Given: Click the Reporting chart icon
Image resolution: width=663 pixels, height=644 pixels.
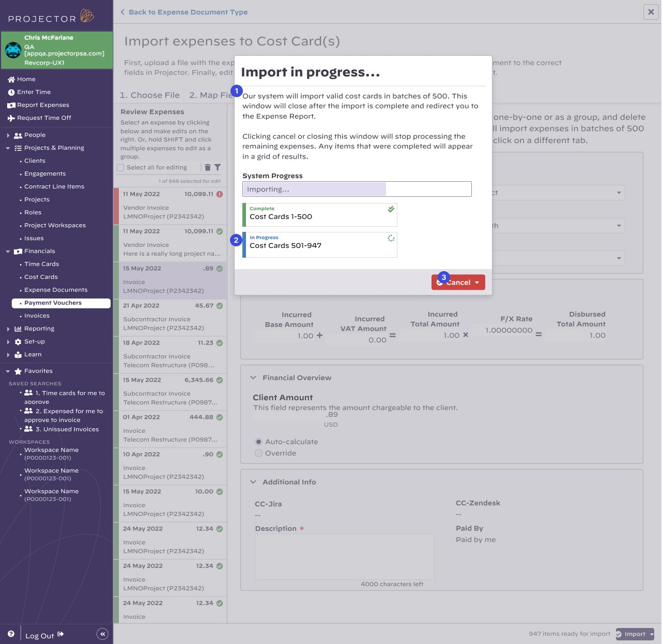Looking at the screenshot, I should pos(18,329).
